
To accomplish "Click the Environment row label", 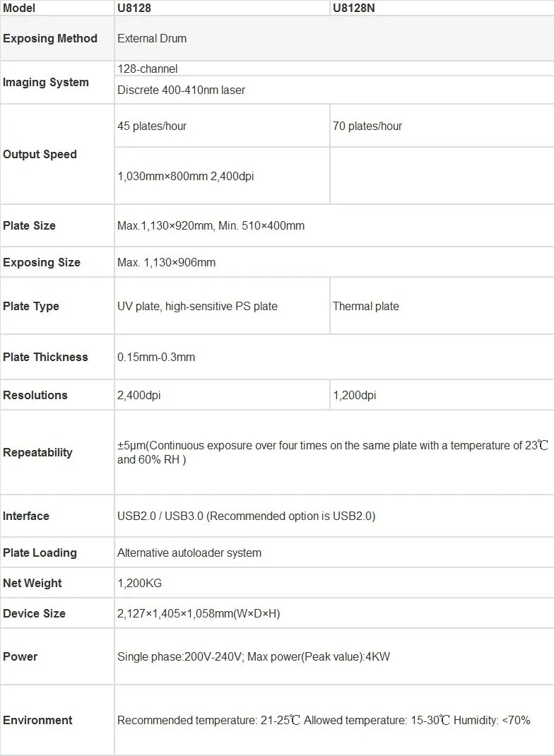I will coord(37,720).
